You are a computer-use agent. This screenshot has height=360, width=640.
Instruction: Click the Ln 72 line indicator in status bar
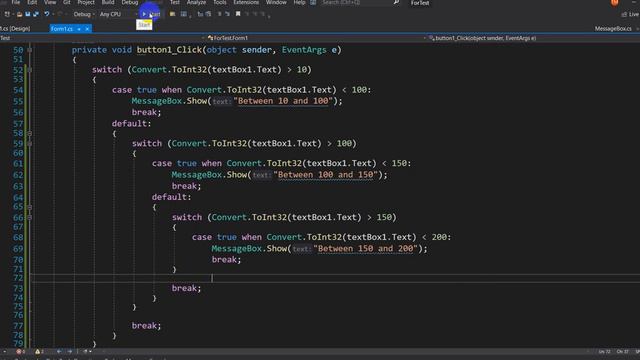point(604,351)
